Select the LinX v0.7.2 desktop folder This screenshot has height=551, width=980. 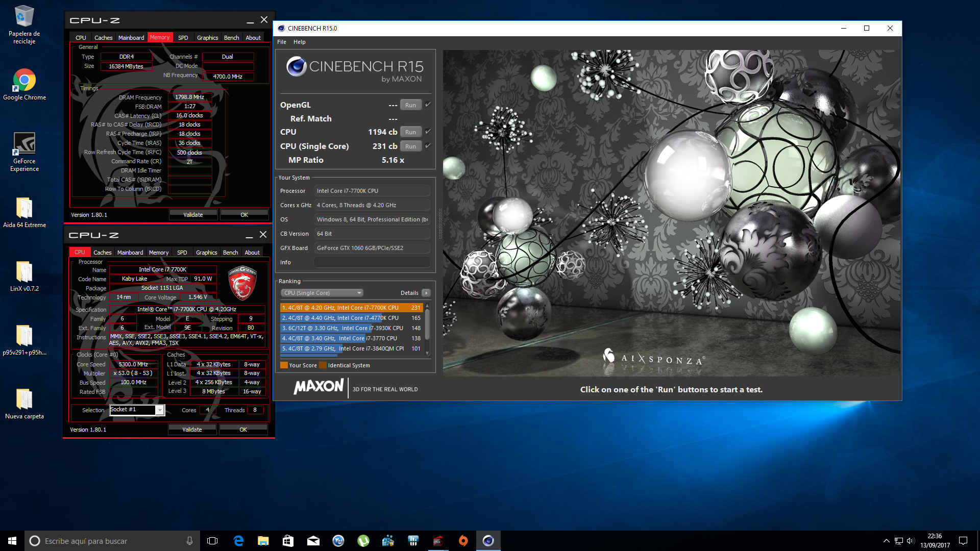24,276
